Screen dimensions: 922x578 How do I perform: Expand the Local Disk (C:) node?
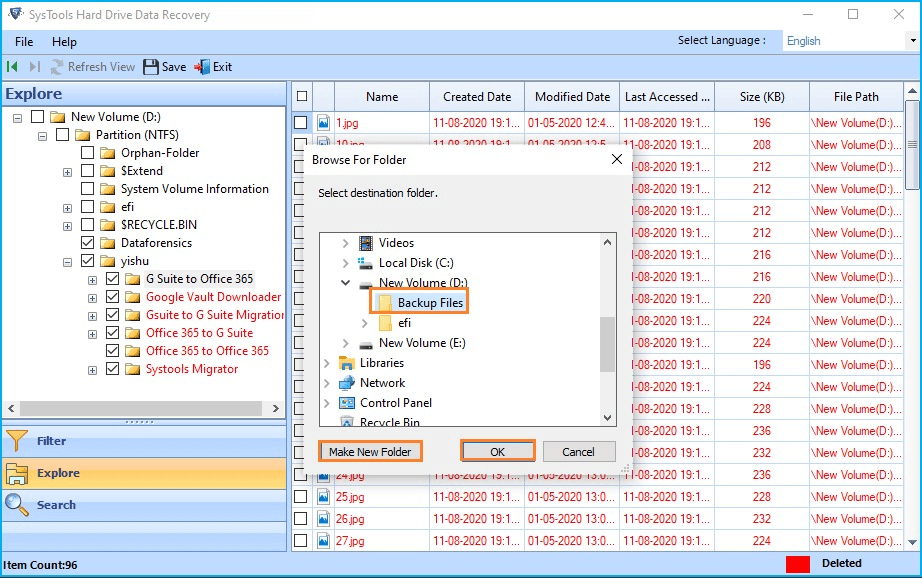tap(346, 263)
